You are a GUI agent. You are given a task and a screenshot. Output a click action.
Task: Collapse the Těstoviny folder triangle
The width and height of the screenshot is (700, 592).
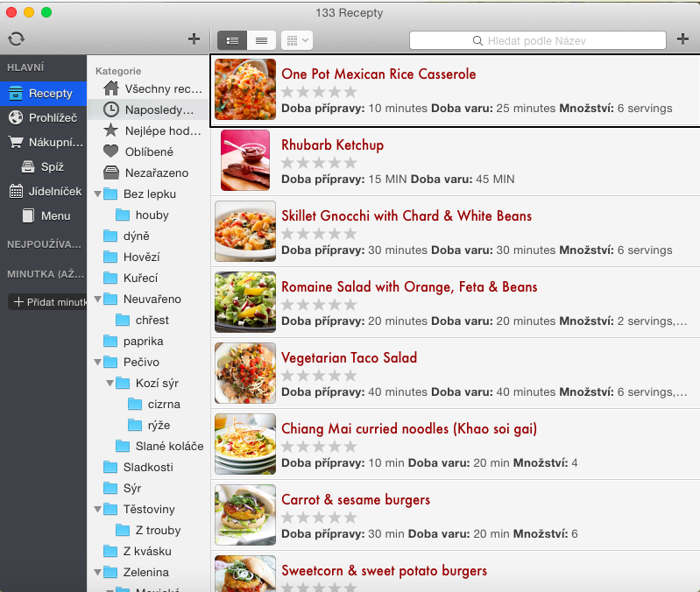(x=98, y=509)
